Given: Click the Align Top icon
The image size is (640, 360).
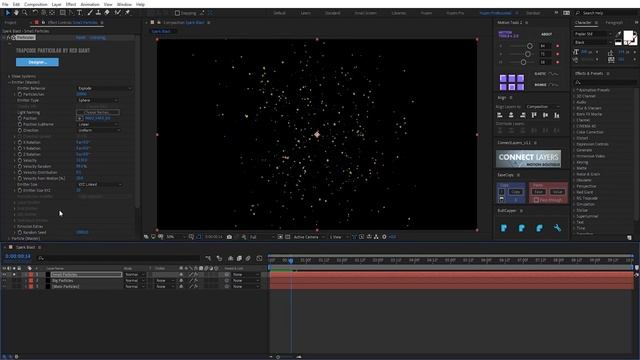Looking at the screenshot, I should (534, 116).
